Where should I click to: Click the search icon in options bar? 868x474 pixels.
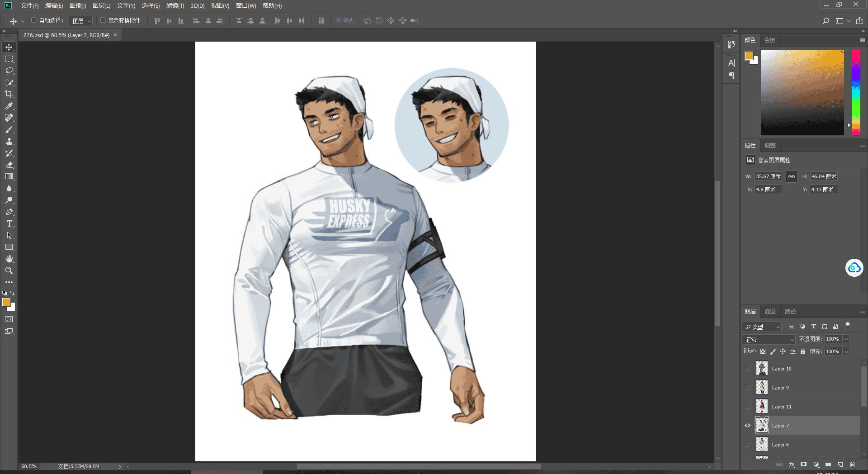pos(826,21)
